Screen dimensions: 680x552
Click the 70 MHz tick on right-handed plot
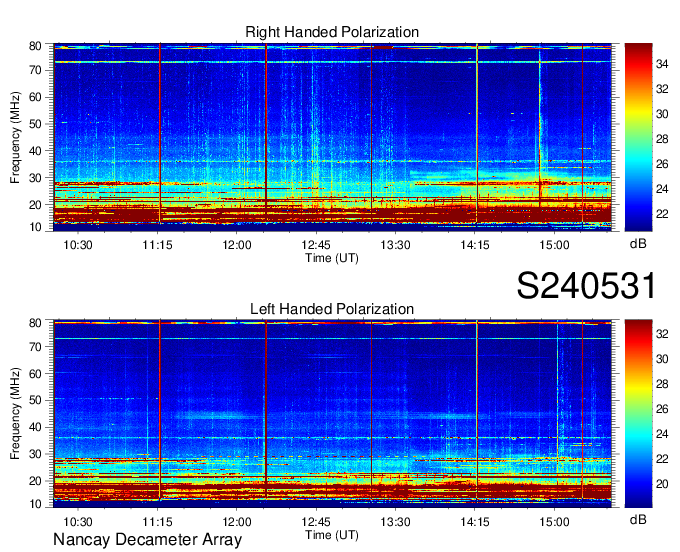[36, 70]
